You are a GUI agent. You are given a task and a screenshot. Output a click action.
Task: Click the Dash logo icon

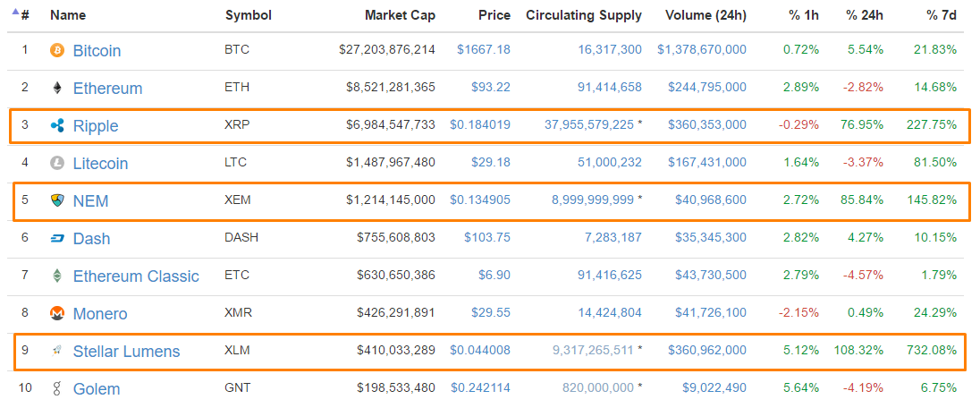[57, 238]
